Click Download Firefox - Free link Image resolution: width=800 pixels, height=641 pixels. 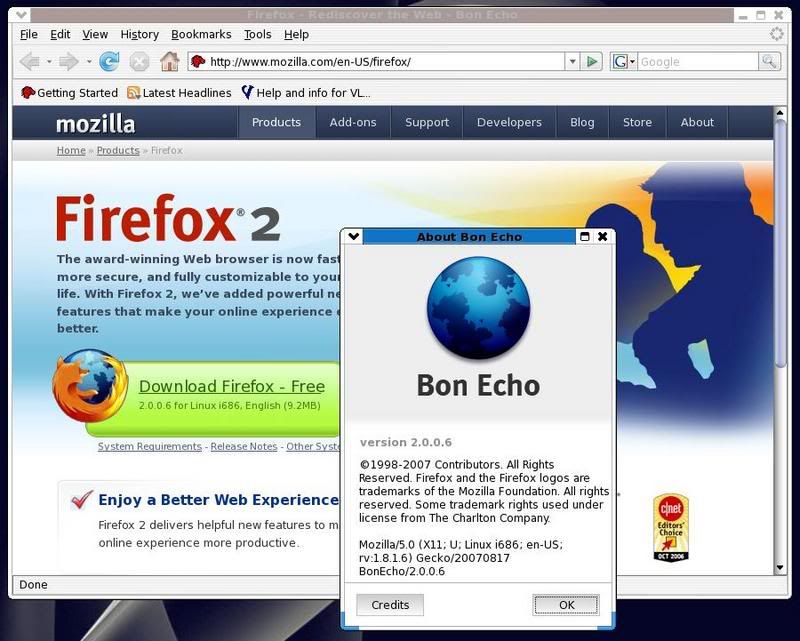point(232,386)
